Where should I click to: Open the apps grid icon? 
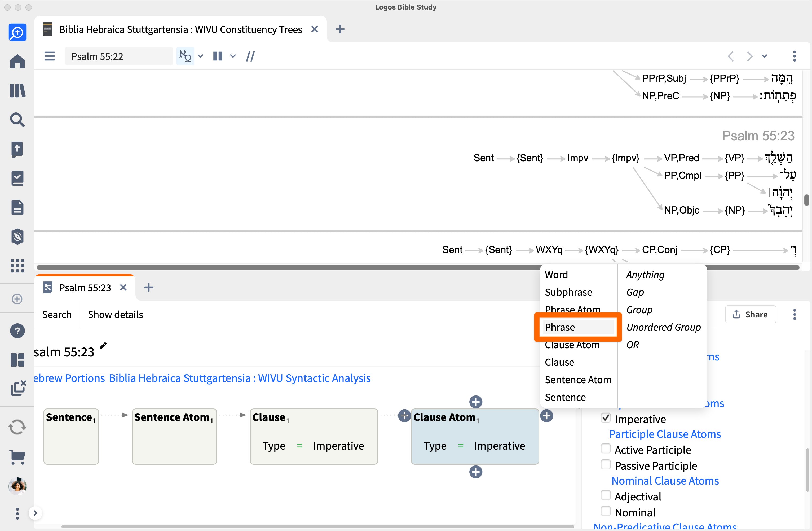pyautogui.click(x=17, y=266)
